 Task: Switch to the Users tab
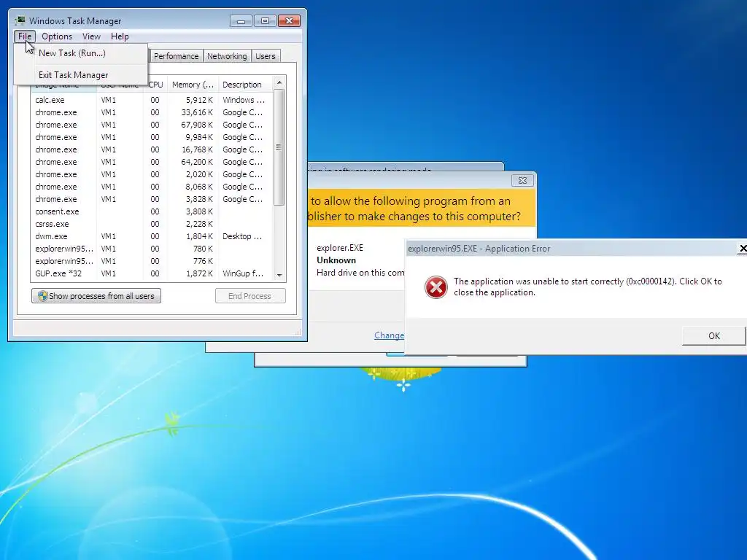(266, 56)
